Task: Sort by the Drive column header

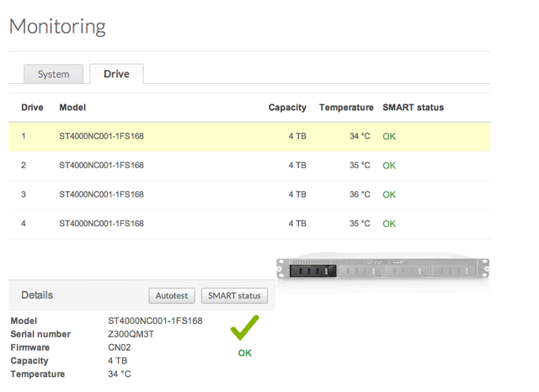Action: coord(32,108)
